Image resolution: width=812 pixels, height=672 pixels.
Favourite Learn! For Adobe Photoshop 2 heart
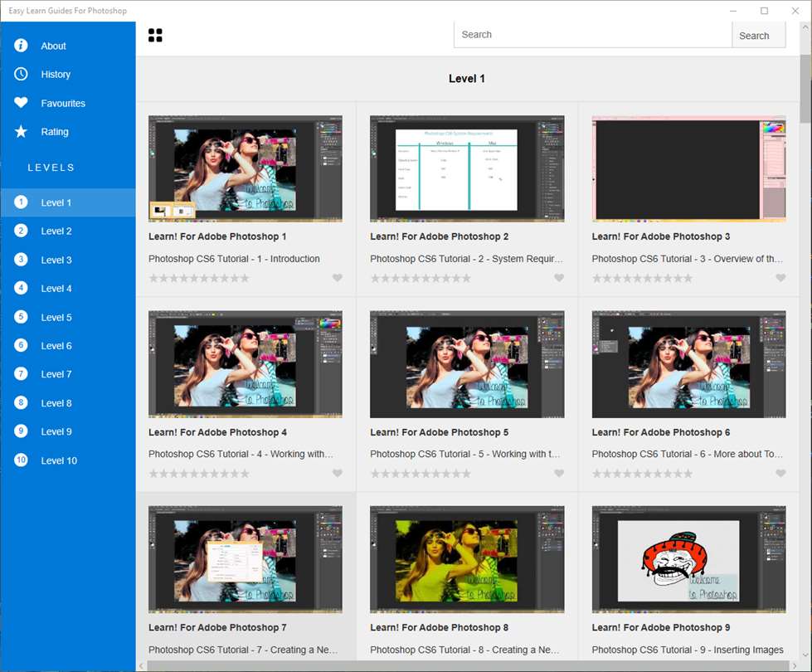click(x=559, y=278)
